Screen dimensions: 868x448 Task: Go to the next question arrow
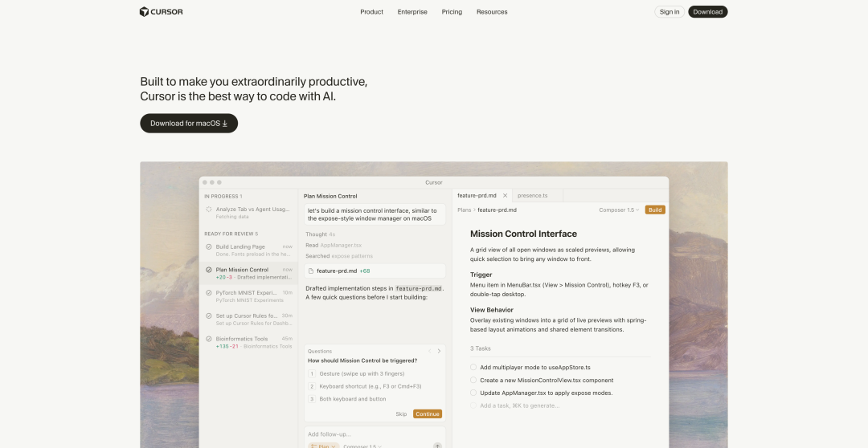[439, 351]
